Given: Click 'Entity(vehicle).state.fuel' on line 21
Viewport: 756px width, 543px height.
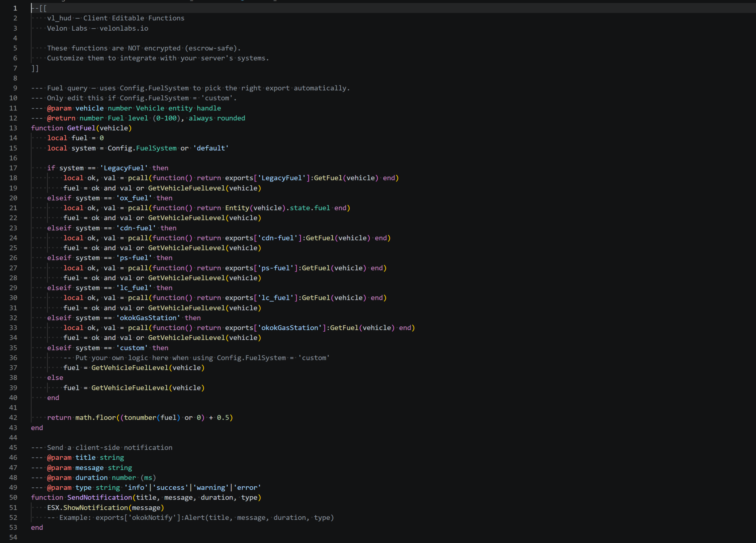Looking at the screenshot, I should pyautogui.click(x=277, y=208).
